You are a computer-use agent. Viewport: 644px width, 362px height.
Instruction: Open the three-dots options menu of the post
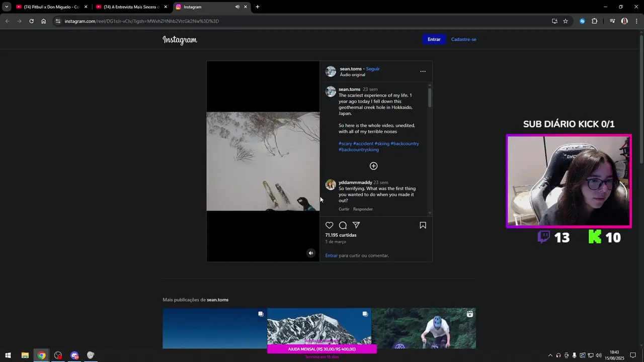pos(423,71)
